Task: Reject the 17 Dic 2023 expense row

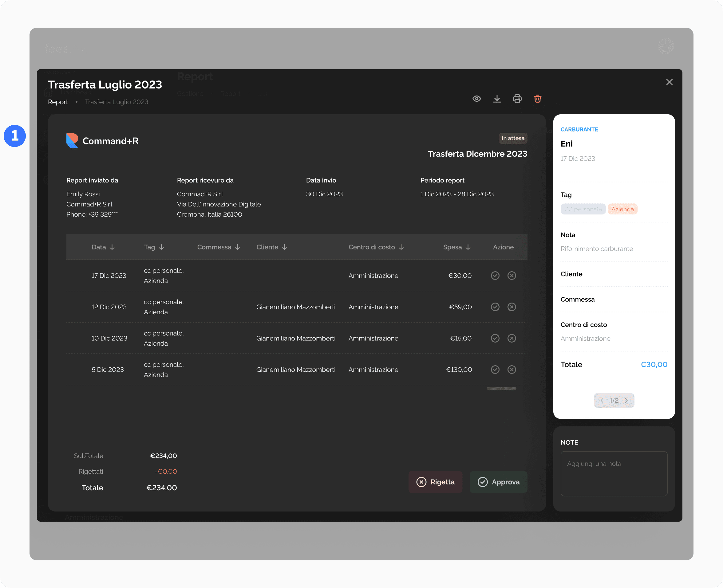Action: coord(512,275)
